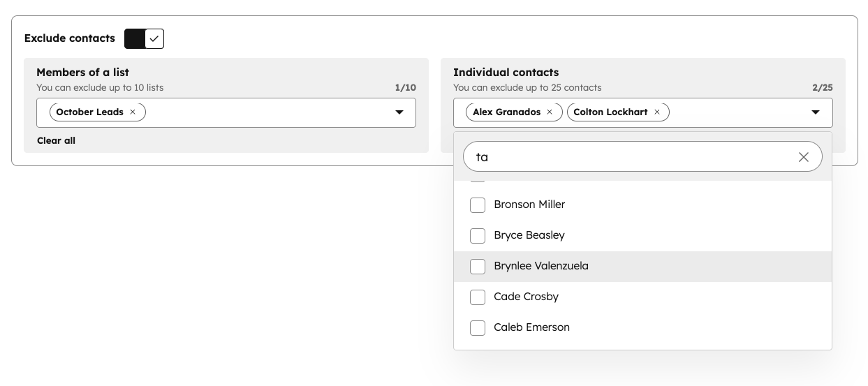Focus the contact search field containing 'ta'
Viewport: 868px width, 386px height.
click(x=628, y=157)
